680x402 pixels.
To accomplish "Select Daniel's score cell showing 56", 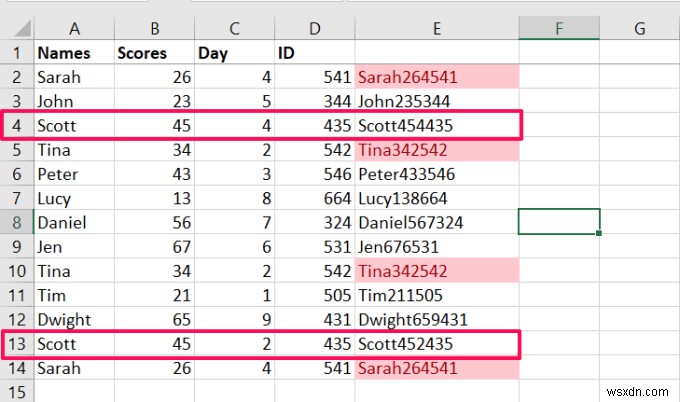I will click(x=152, y=222).
